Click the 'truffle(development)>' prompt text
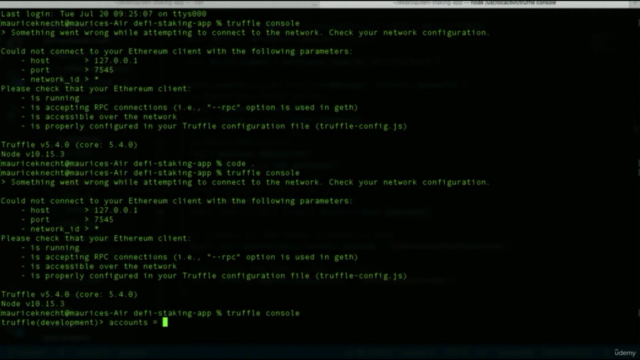The image size is (640, 360). (53, 322)
